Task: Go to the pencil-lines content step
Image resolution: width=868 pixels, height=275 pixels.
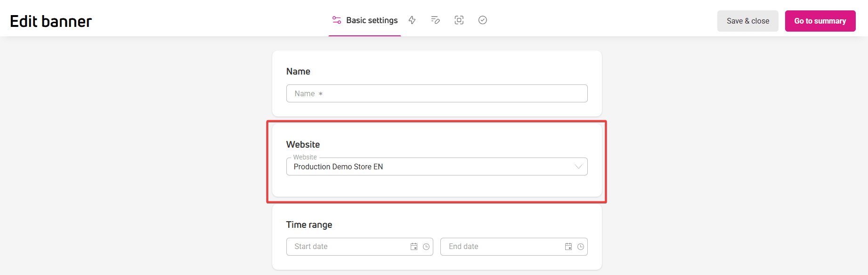Action: tap(436, 20)
